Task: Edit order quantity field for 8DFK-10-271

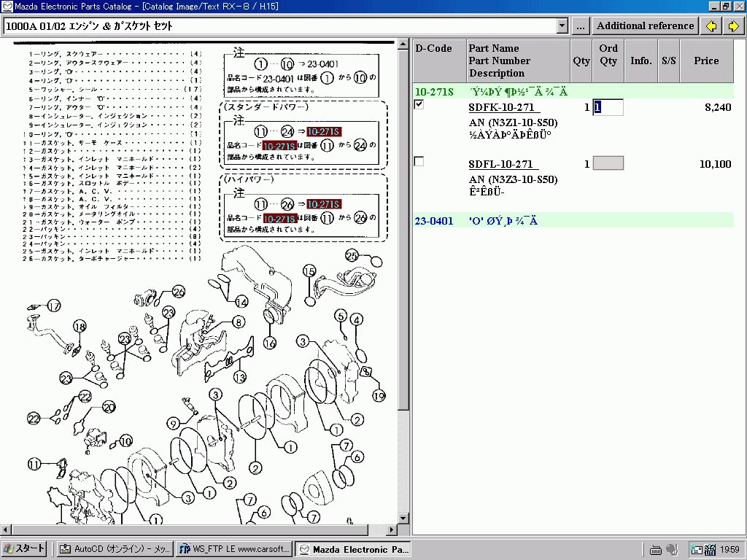Action: click(608, 107)
